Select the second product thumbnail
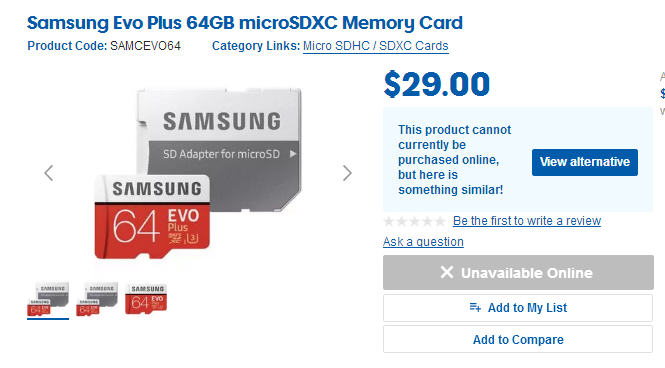This screenshot has width=665, height=368. (x=97, y=300)
